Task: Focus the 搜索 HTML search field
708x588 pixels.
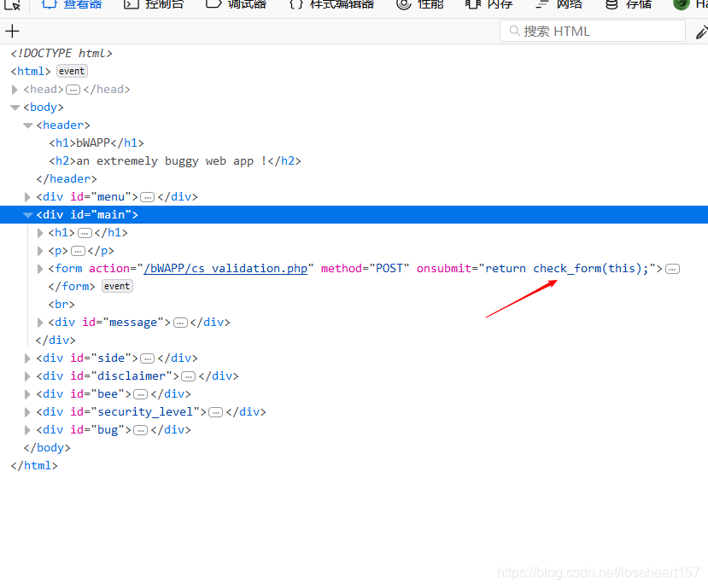Action: tap(593, 31)
